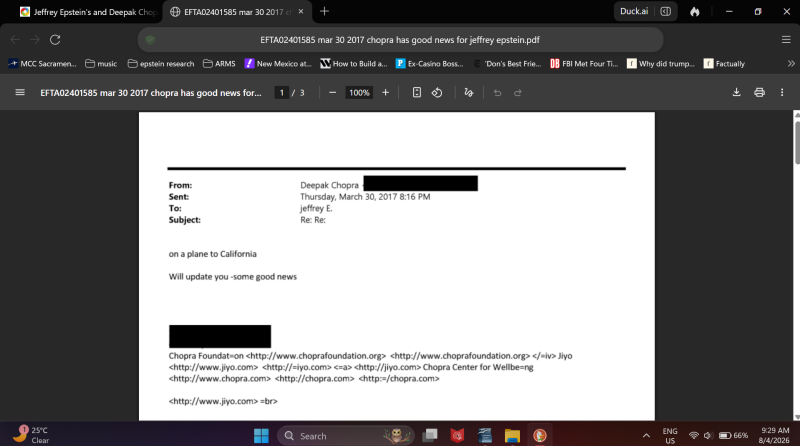Download the PDF file
Screen dimensions: 800x446
click(736, 92)
